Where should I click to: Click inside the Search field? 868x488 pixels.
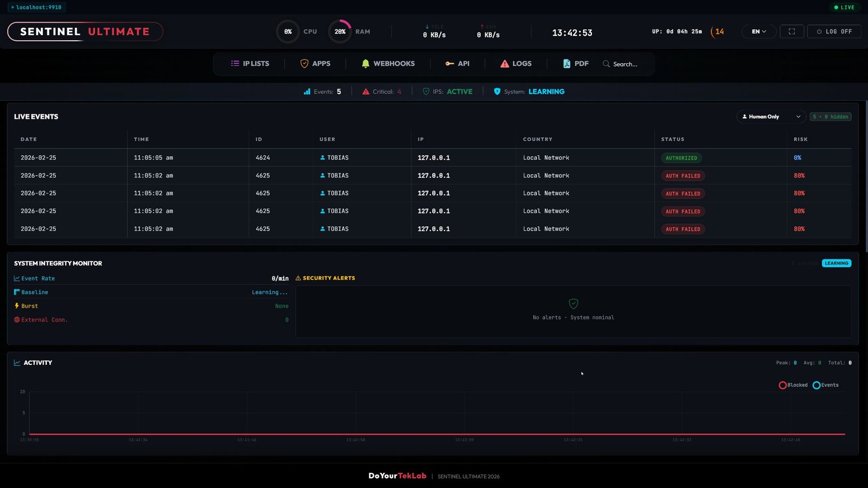click(624, 63)
